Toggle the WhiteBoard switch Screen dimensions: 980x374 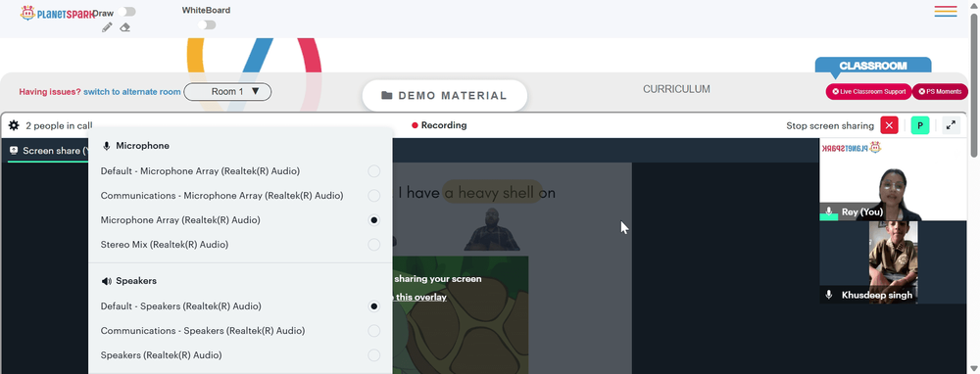pyautogui.click(x=207, y=25)
